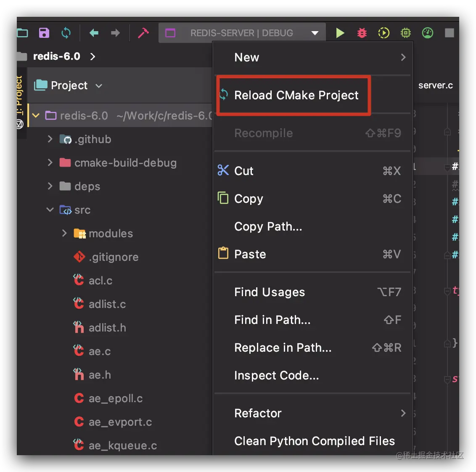This screenshot has height=472, width=476.
Task: Switch to the server.c editor tab
Action: pyautogui.click(x=435, y=85)
